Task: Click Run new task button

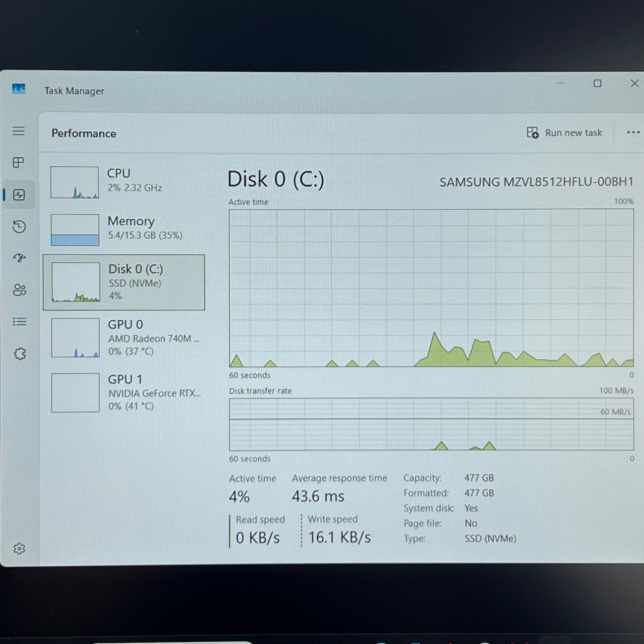Action: (564, 133)
